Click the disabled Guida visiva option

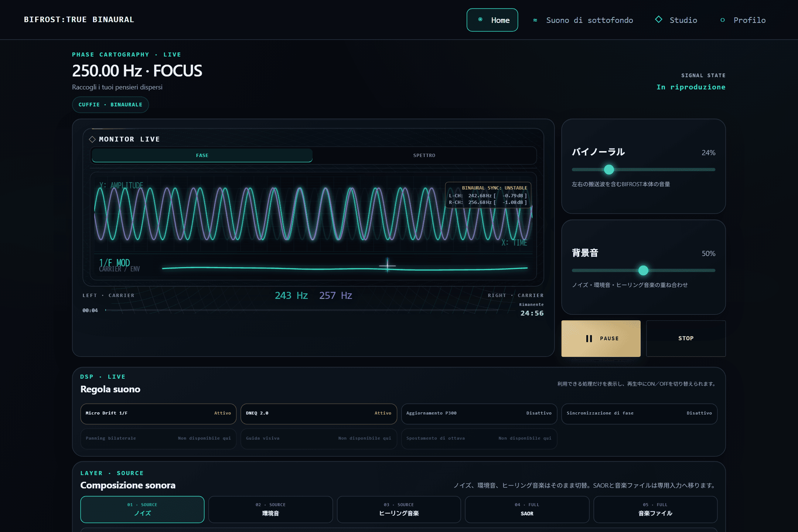click(x=318, y=439)
